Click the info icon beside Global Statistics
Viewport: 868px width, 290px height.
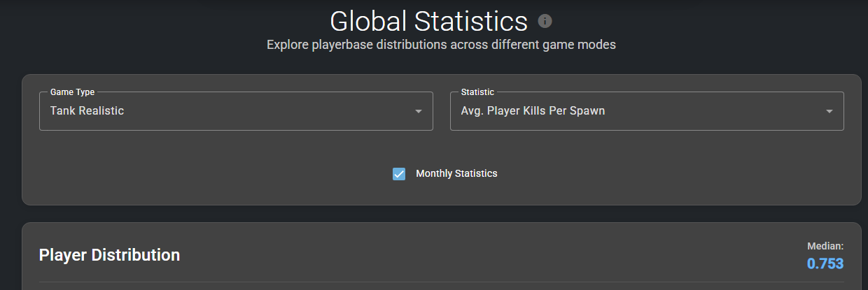[x=545, y=22]
